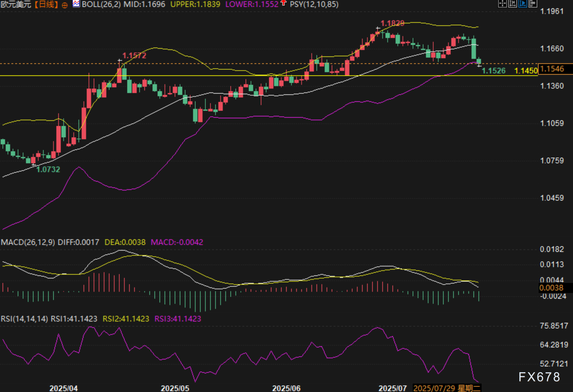Click the 1.1829 high price marker
Image resolution: width=573 pixels, height=392 pixels.
pos(392,23)
